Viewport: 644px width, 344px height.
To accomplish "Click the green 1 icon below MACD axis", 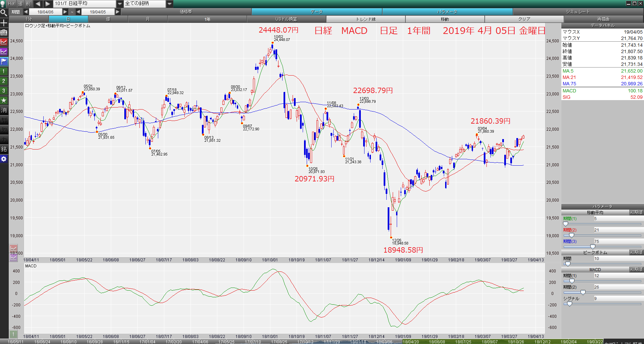I will [x=13, y=334].
